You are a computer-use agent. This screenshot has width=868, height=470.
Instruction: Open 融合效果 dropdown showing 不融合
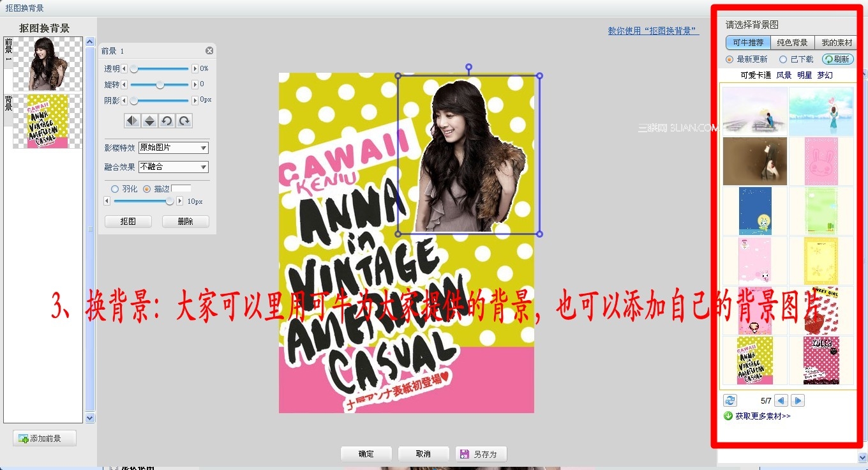(x=174, y=167)
